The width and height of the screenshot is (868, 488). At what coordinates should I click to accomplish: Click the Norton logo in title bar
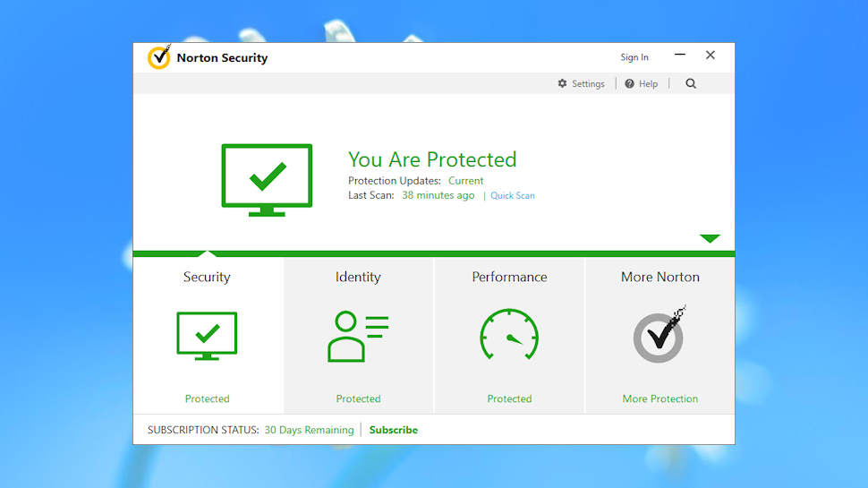coord(159,57)
